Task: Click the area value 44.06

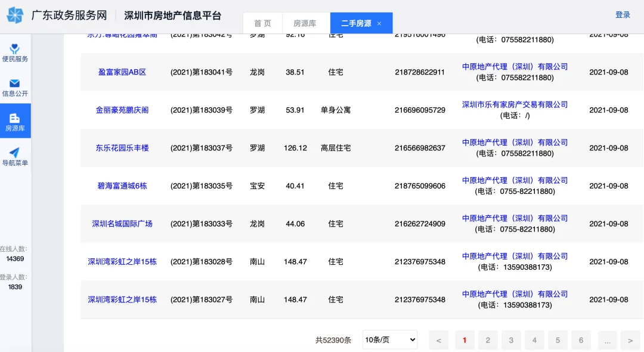Action: point(295,224)
